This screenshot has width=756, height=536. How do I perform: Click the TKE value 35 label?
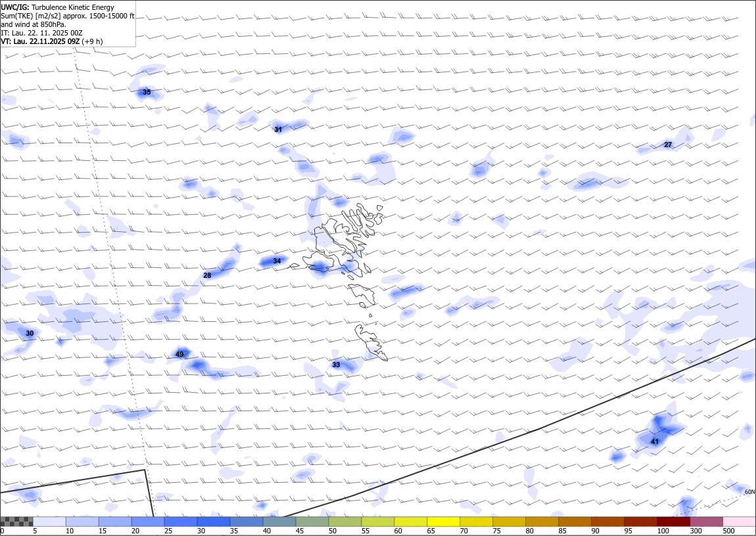[x=147, y=92]
